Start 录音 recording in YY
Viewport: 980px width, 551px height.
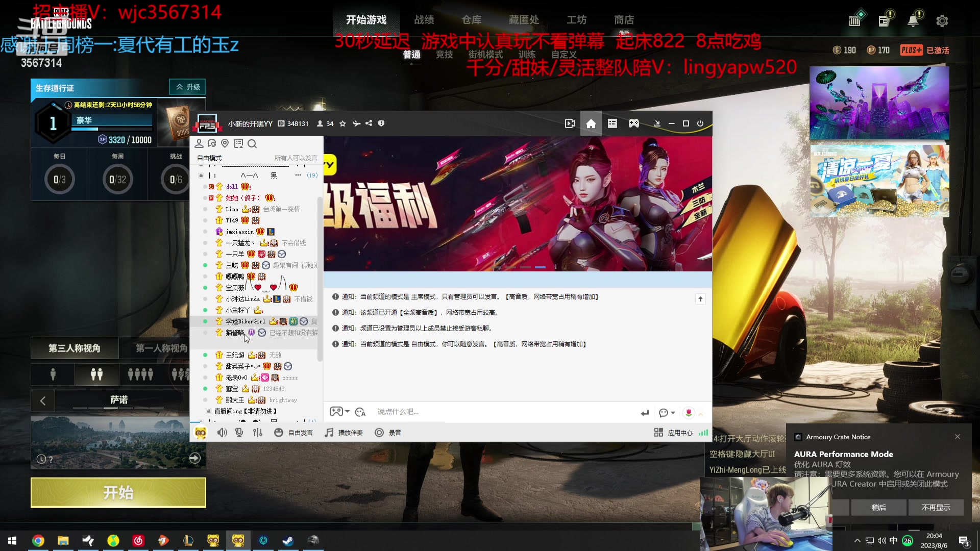point(388,433)
